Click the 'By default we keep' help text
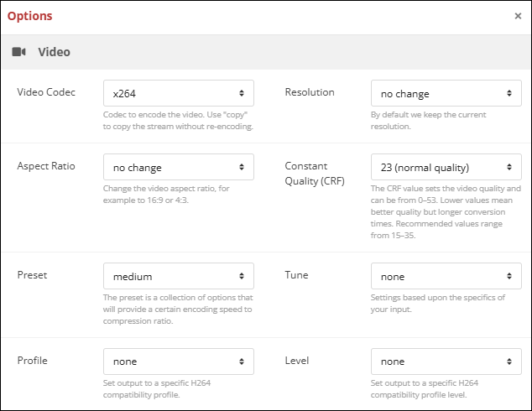Screen dimensions: 532x411 coord(428,121)
